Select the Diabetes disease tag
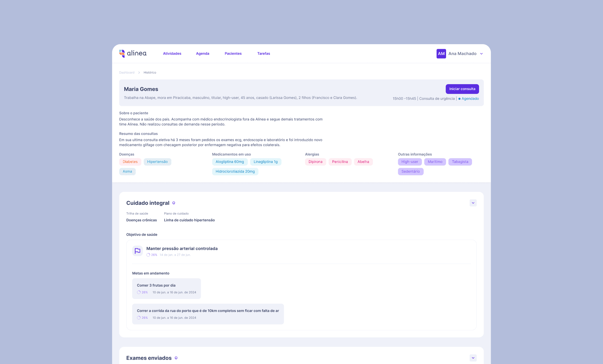 [x=130, y=162]
